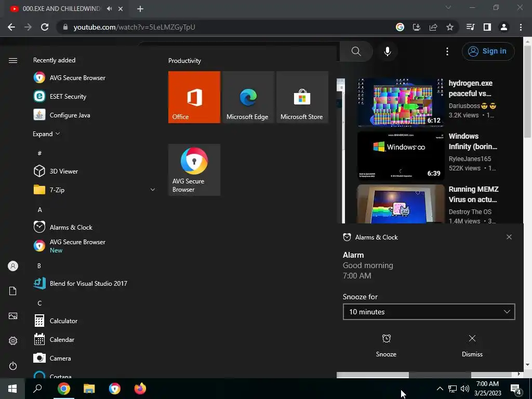532x399 pixels.
Task: Open Running MEMZ Virus video thumbnail
Action: 401,204
